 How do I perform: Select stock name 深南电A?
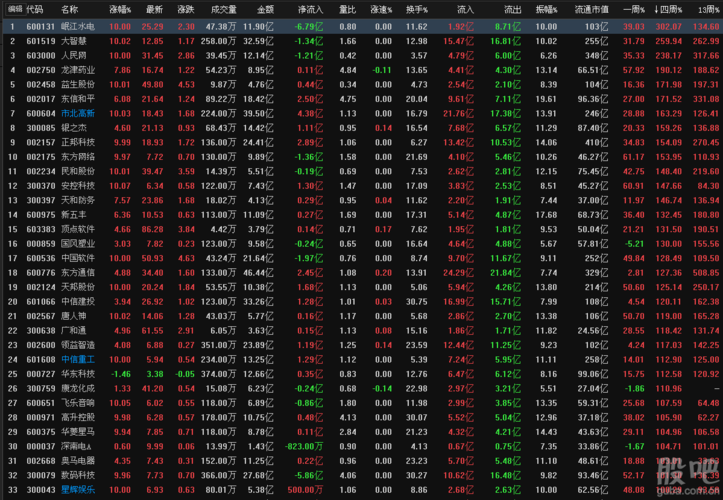point(77,446)
